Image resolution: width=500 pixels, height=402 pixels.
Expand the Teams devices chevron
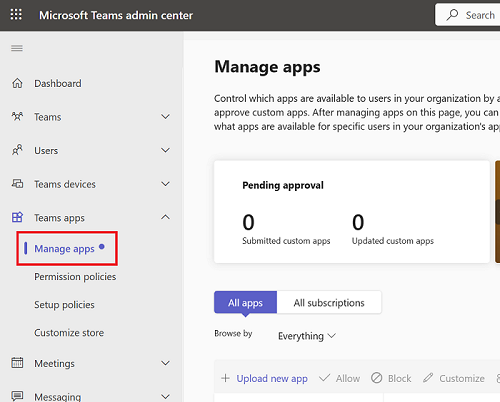(x=165, y=184)
